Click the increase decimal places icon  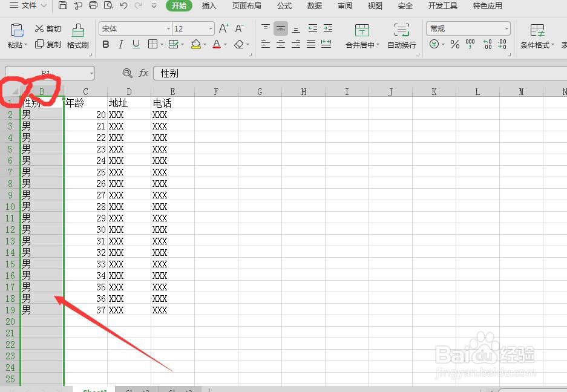(487, 44)
